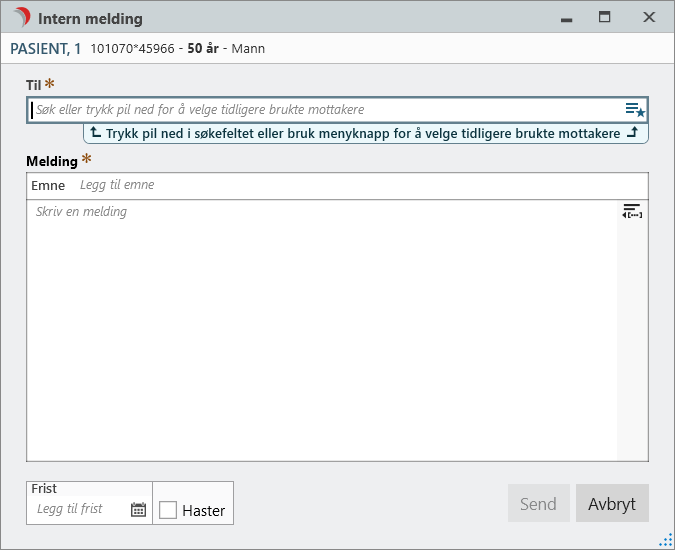
Task: Click the Emne subject field
Action: 360,185
